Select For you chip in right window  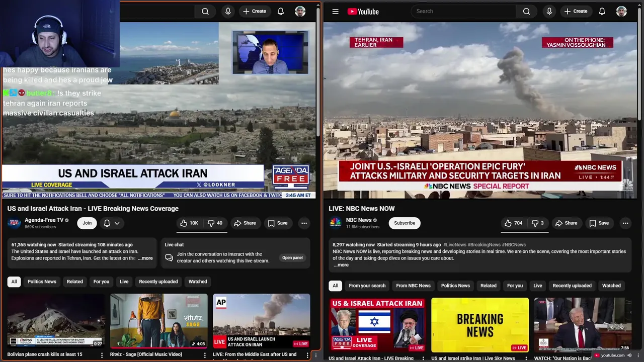515,286
